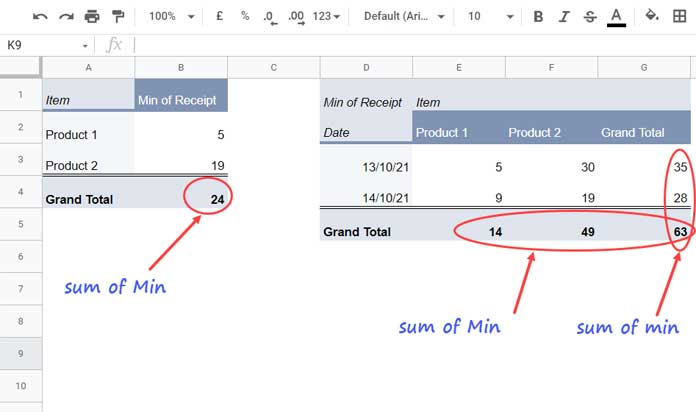The width and height of the screenshot is (696, 412).
Task: Select the 'Product 2' cell in column A
Action: 88,159
